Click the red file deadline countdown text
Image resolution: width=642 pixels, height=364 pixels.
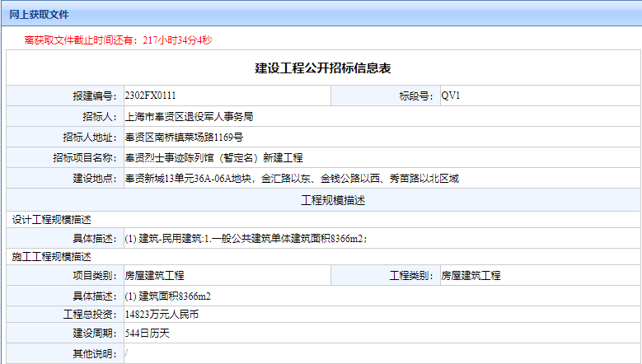click(119, 40)
